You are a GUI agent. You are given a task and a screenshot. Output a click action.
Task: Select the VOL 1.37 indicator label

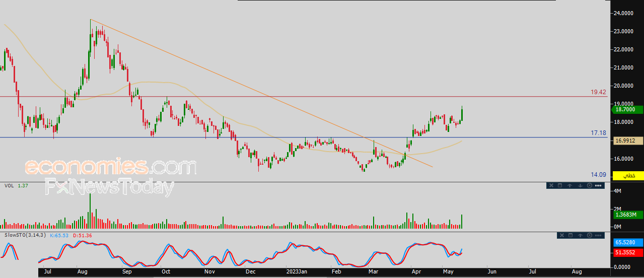(16, 186)
